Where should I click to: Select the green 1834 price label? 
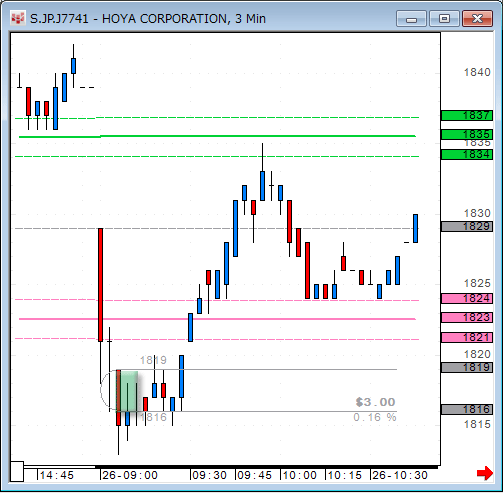tap(467, 155)
